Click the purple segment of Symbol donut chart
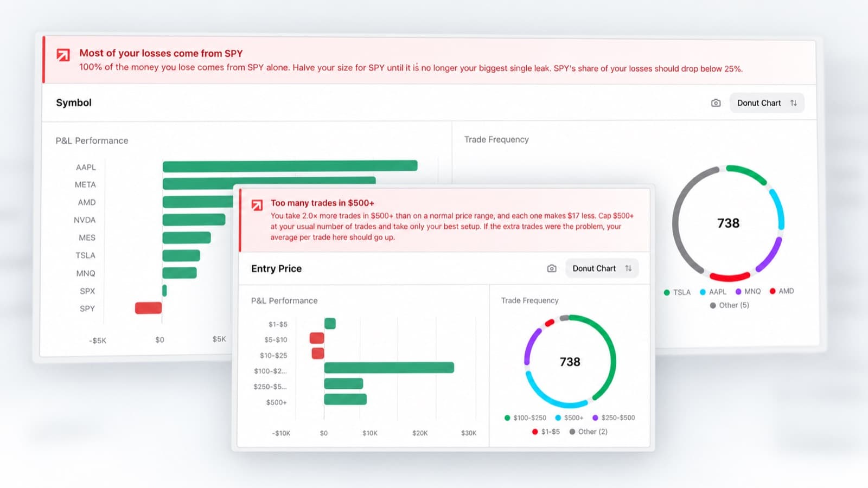 [771, 256]
